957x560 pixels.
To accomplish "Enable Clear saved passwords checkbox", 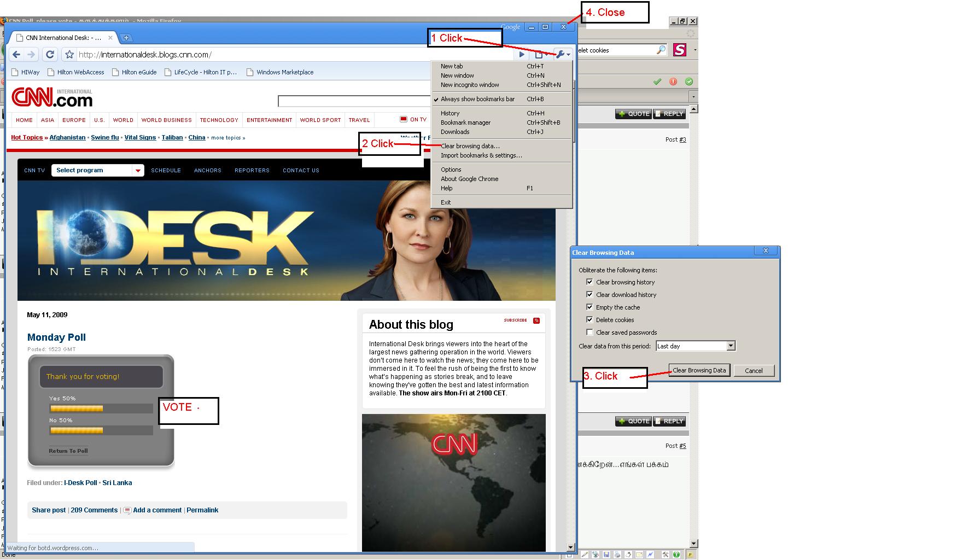I will pyautogui.click(x=590, y=332).
